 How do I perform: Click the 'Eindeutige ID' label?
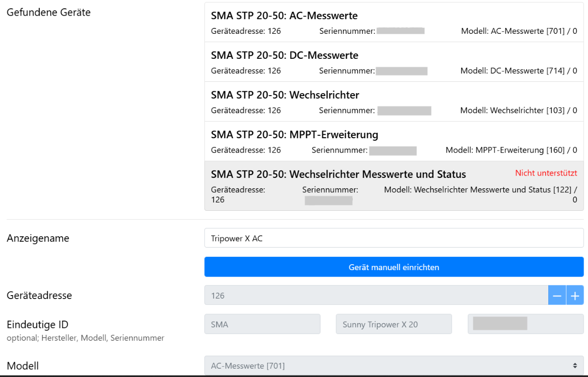tap(37, 325)
